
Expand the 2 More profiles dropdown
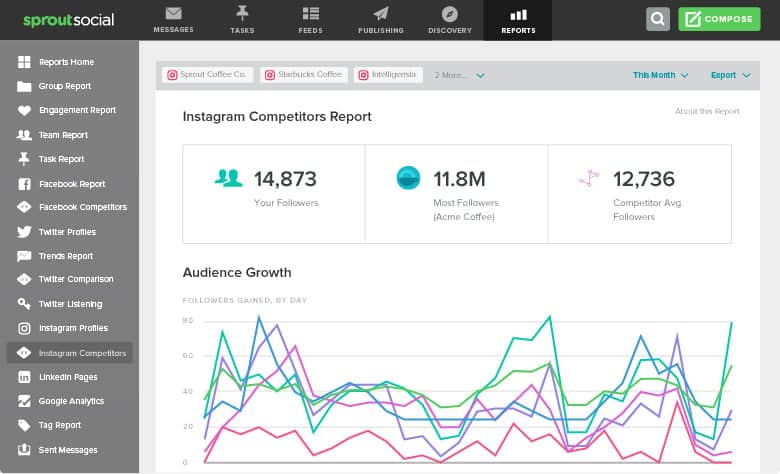click(x=459, y=75)
